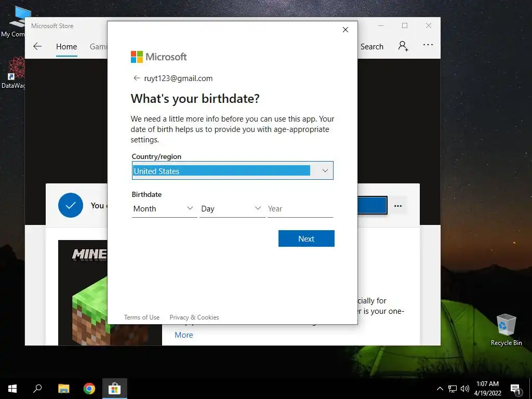
Task: Close the Microsoft Store window
Action: click(x=429, y=26)
